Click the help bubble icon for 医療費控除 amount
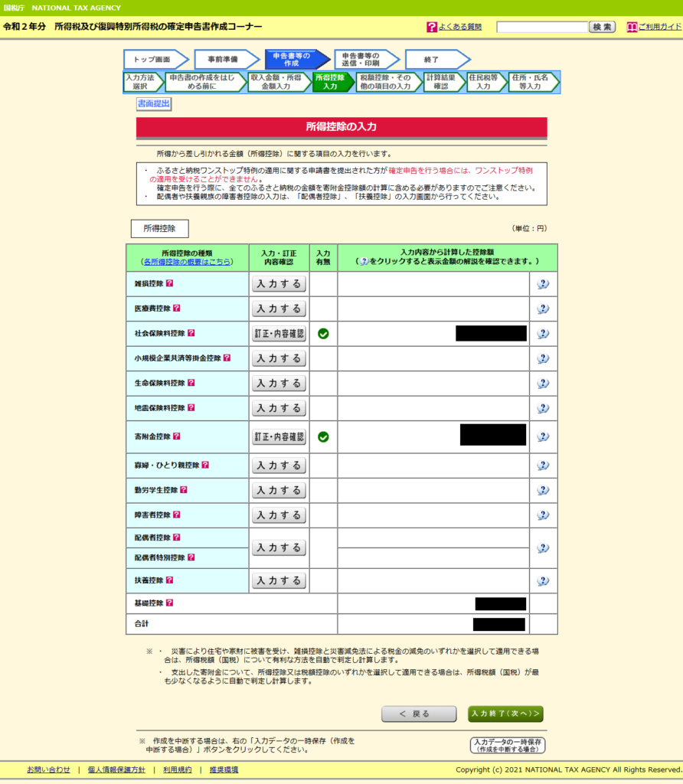Viewport: 683px width, 784px height. [543, 309]
